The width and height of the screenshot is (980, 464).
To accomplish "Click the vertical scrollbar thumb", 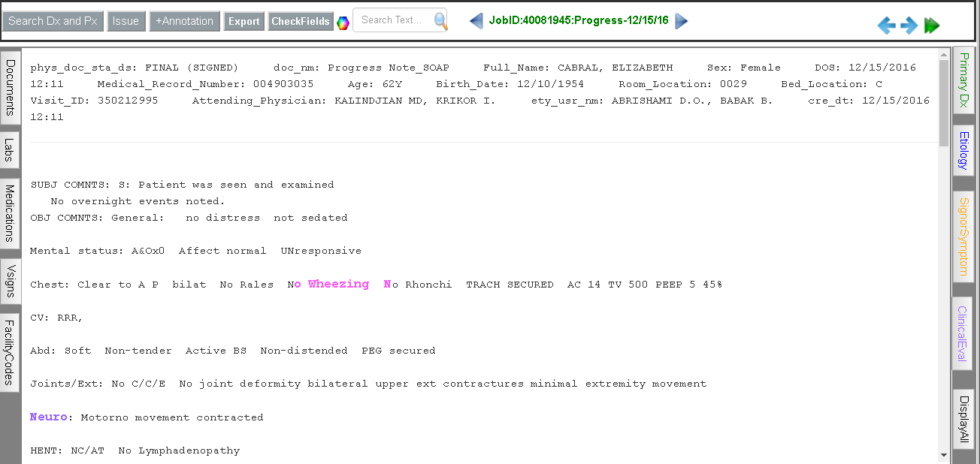I will tap(944, 103).
